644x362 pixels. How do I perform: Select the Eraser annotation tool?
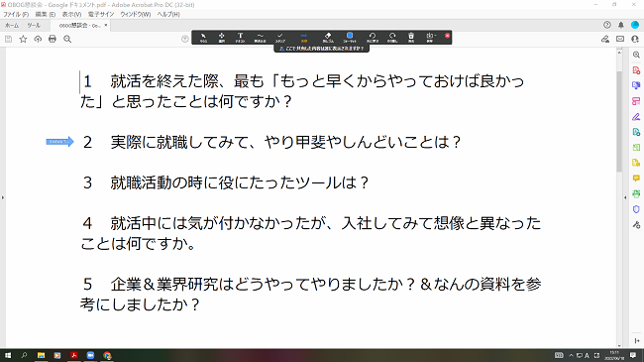pos(327,38)
